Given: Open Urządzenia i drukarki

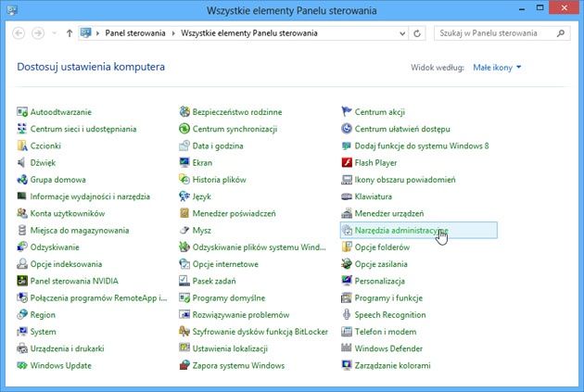Looking at the screenshot, I should [67, 348].
